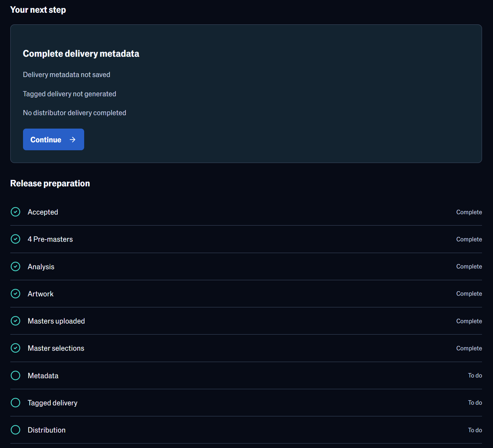
Task: Click To do status on Metadata row
Action: (x=475, y=375)
